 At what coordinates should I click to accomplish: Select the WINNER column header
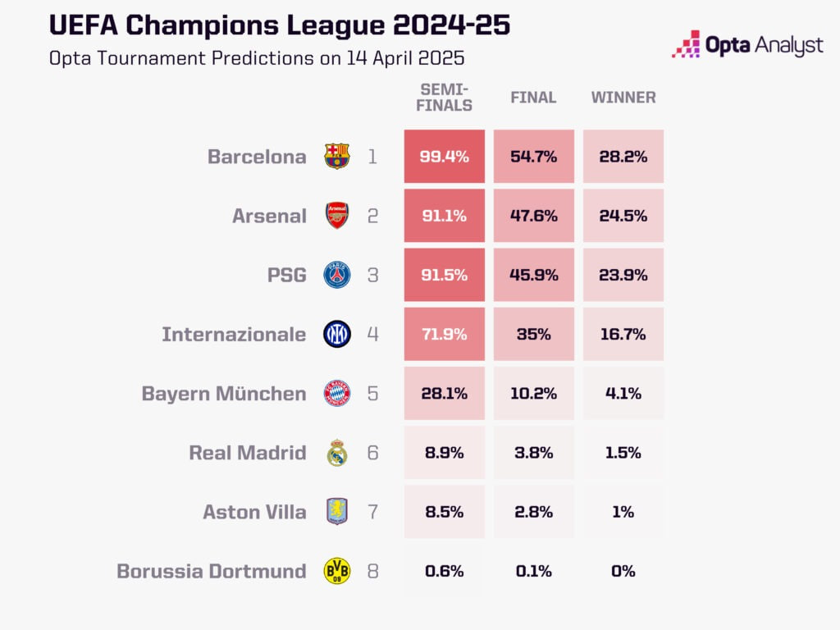(623, 97)
